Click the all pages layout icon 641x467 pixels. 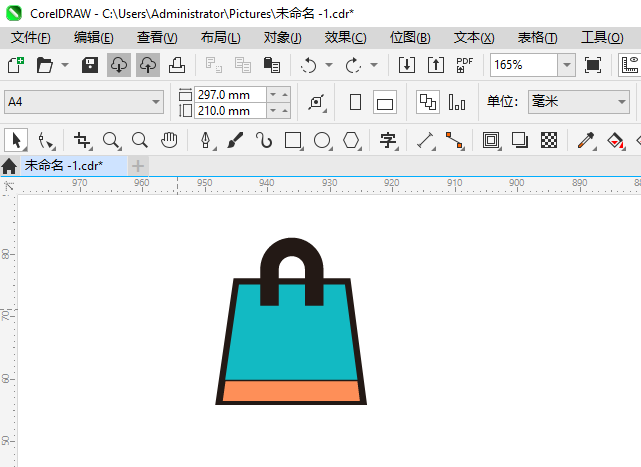[x=428, y=102]
